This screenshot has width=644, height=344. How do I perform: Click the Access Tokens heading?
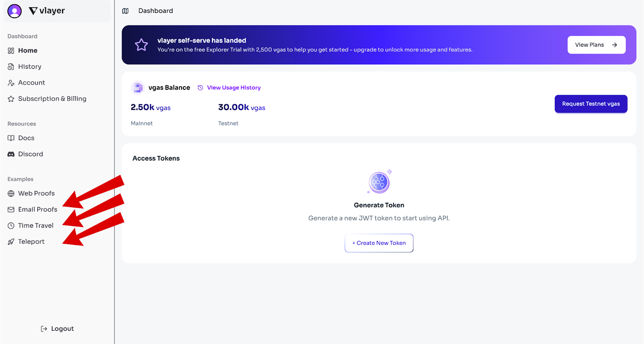[156, 159]
